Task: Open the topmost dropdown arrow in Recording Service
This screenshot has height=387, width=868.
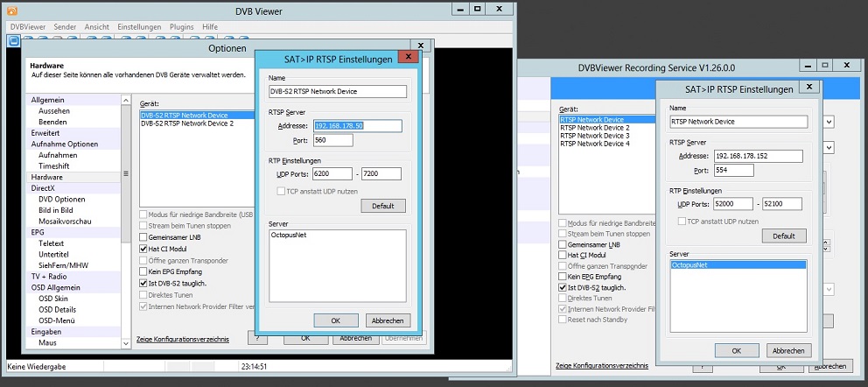Action: [x=828, y=122]
